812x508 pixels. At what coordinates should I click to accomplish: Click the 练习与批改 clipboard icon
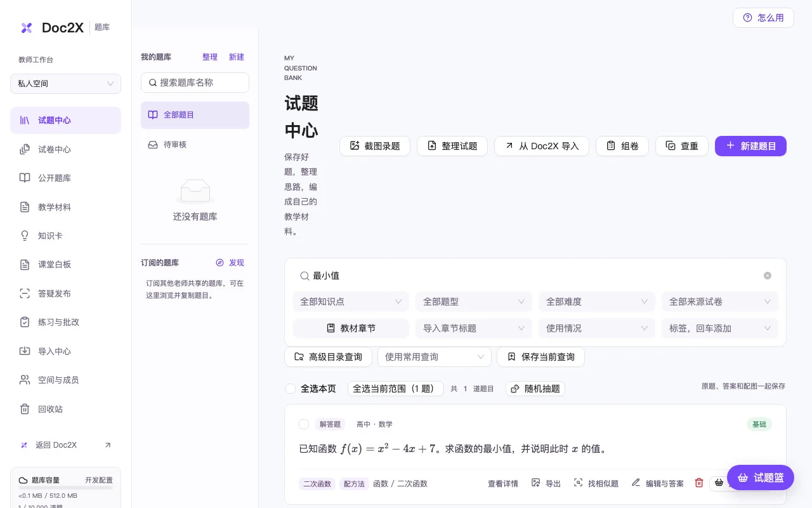[x=25, y=322]
